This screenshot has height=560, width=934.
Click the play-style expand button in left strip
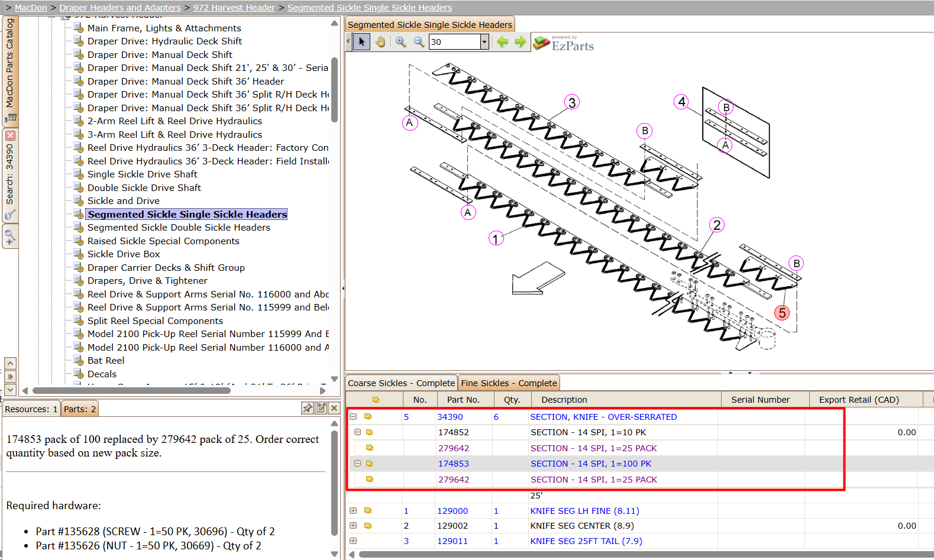click(10, 377)
